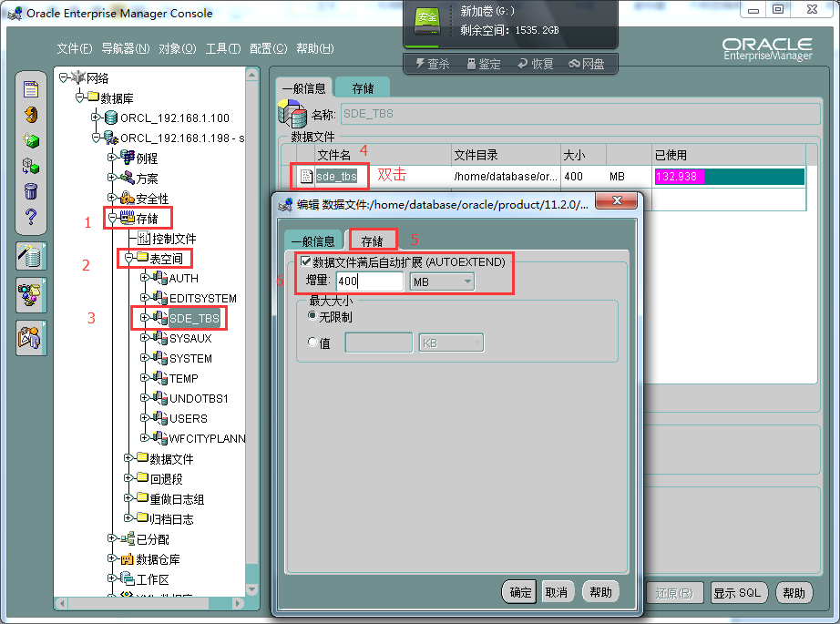
Task: Click the 文件目录 column header
Action: 506,155
